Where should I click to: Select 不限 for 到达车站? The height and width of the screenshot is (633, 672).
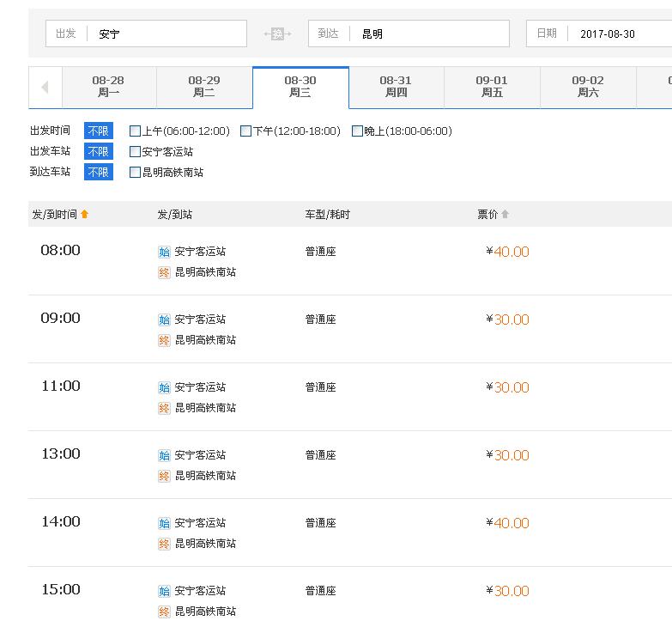tap(99, 172)
